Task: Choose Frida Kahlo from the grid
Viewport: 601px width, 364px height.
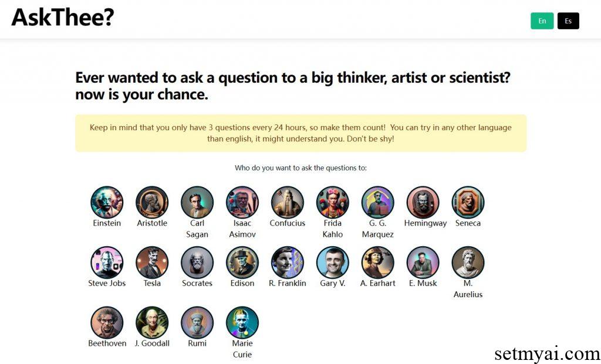Action: 332,201
